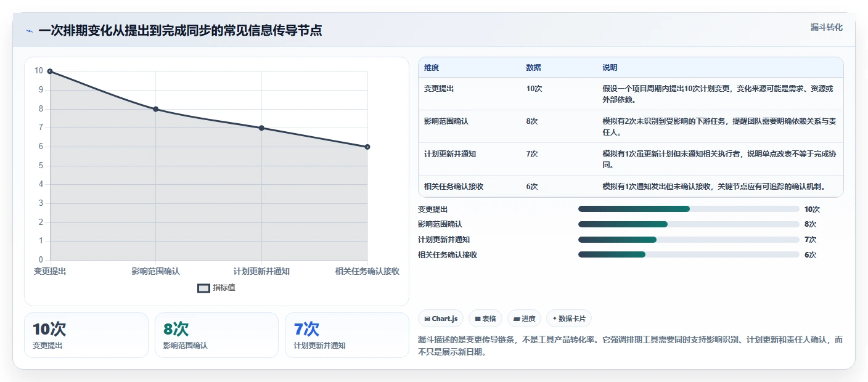Toggle the 指标值 legend swatch

point(203,288)
